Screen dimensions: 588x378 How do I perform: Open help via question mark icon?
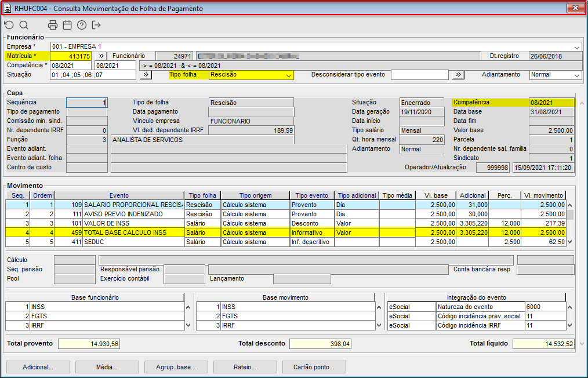tap(82, 25)
